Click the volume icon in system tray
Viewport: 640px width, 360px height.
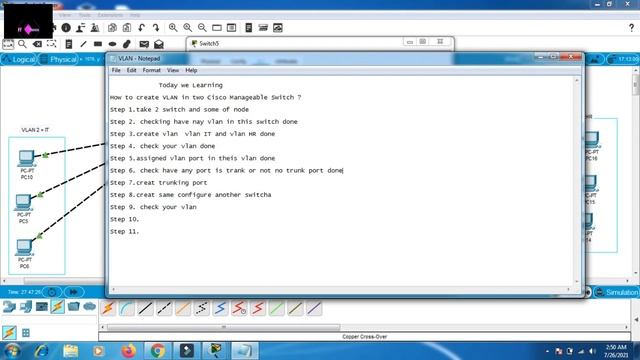(591, 351)
